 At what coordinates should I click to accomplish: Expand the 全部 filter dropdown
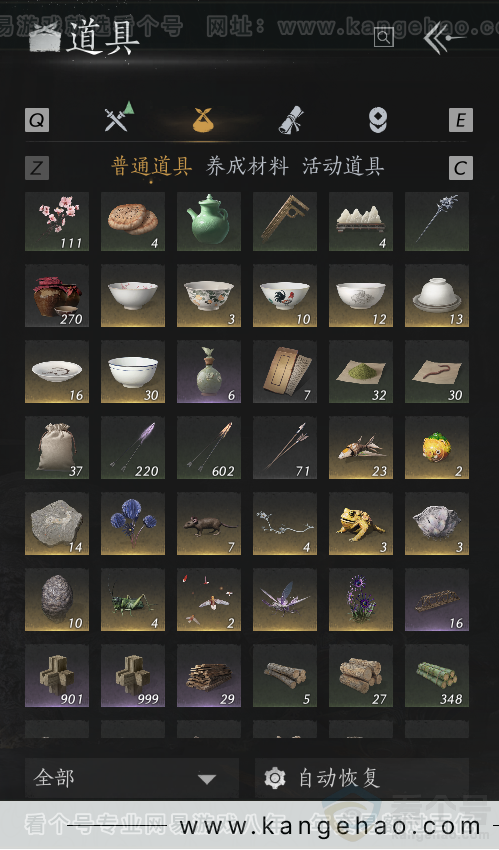coord(132,778)
